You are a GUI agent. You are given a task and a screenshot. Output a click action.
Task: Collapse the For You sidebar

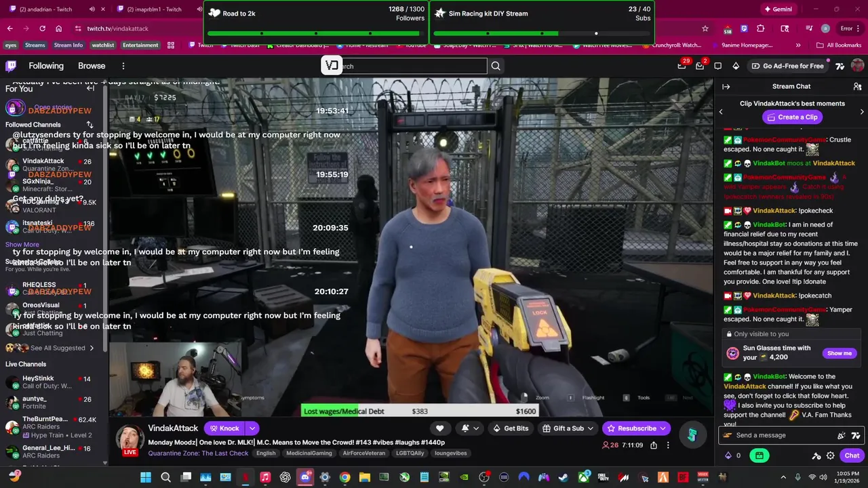(90, 88)
